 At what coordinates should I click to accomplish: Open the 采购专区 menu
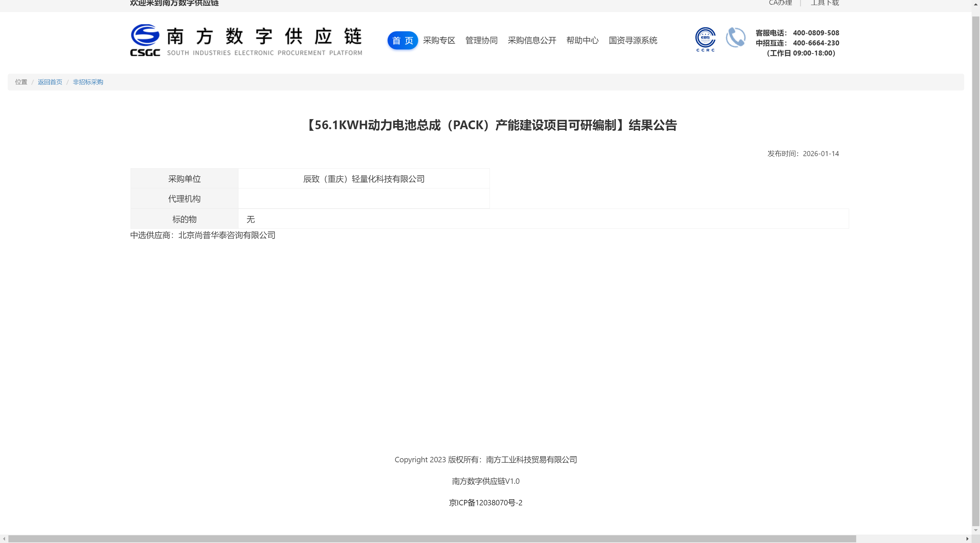coord(439,40)
